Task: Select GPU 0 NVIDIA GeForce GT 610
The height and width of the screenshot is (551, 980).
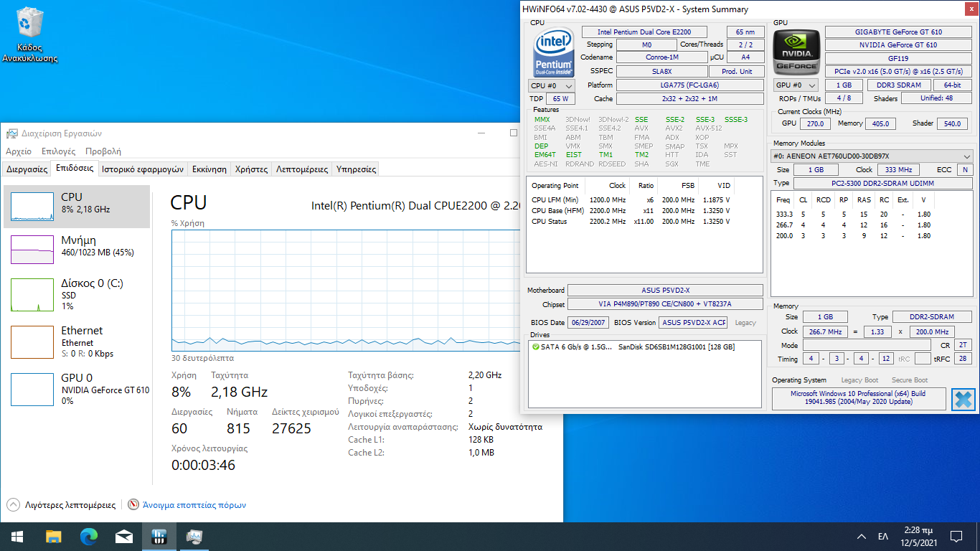Action: (77, 390)
